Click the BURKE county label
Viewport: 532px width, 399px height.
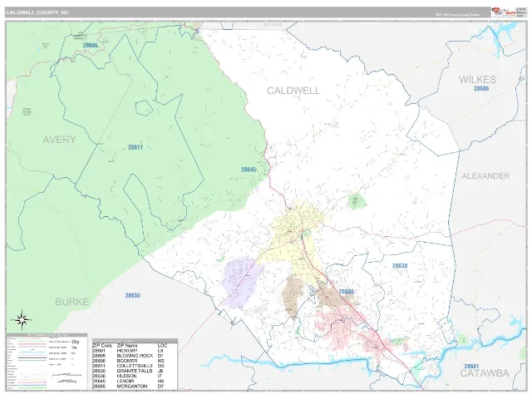[72, 302]
